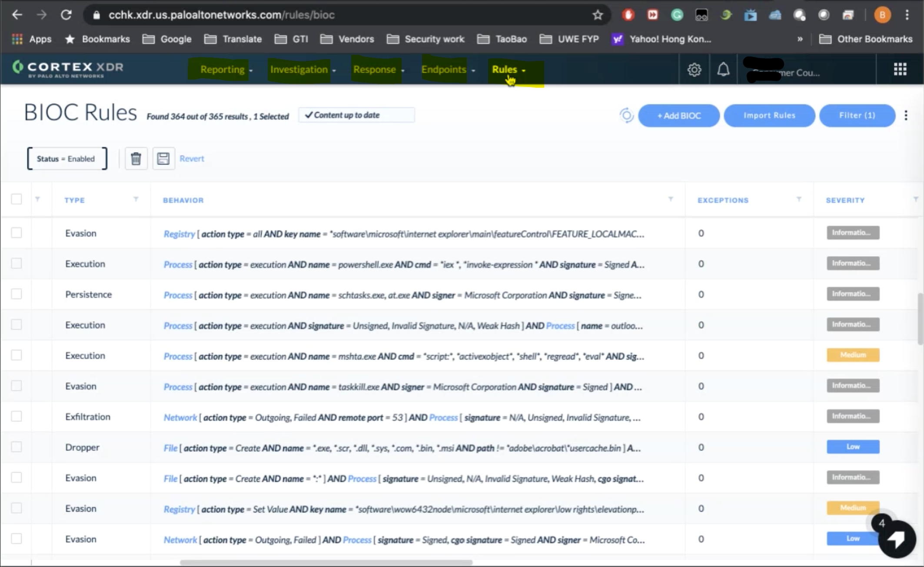This screenshot has width=924, height=567.
Task: Click the + Add BIOC button
Action: click(x=678, y=116)
